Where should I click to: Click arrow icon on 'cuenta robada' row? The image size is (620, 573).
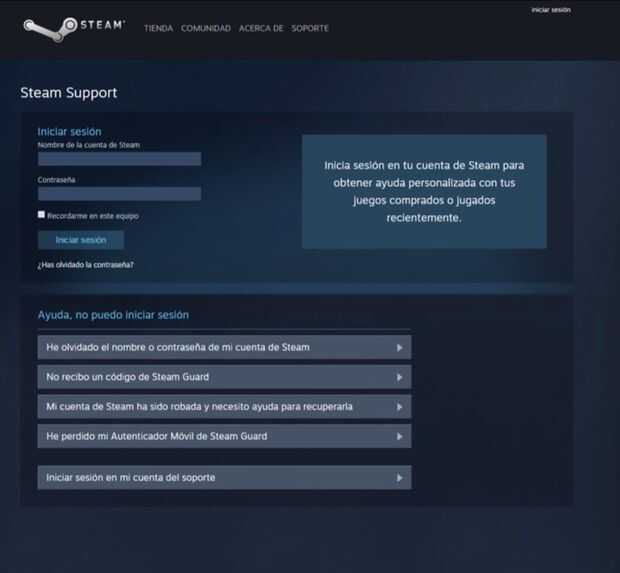click(399, 407)
